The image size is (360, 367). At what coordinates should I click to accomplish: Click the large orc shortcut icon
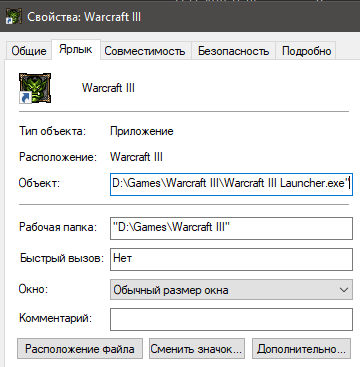(x=35, y=88)
